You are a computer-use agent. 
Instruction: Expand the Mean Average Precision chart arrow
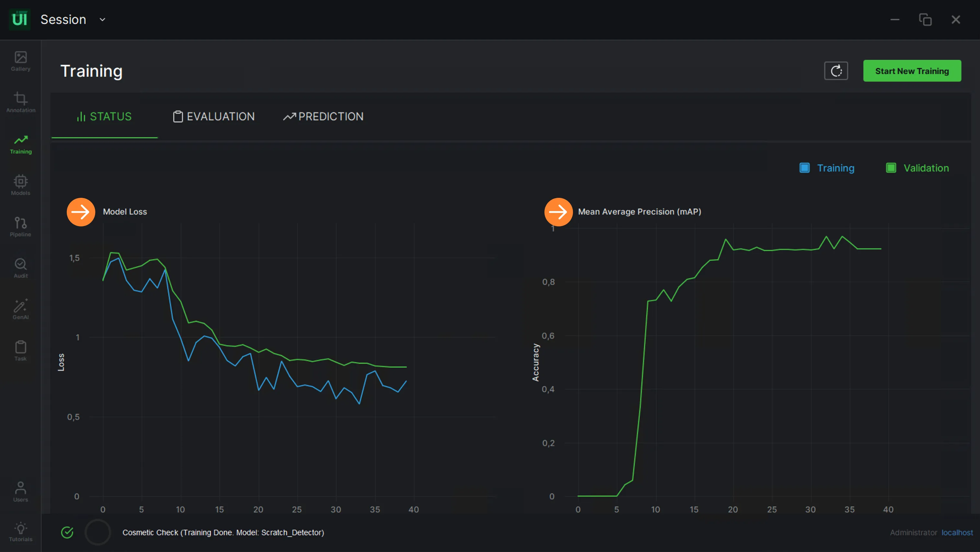[558, 212]
